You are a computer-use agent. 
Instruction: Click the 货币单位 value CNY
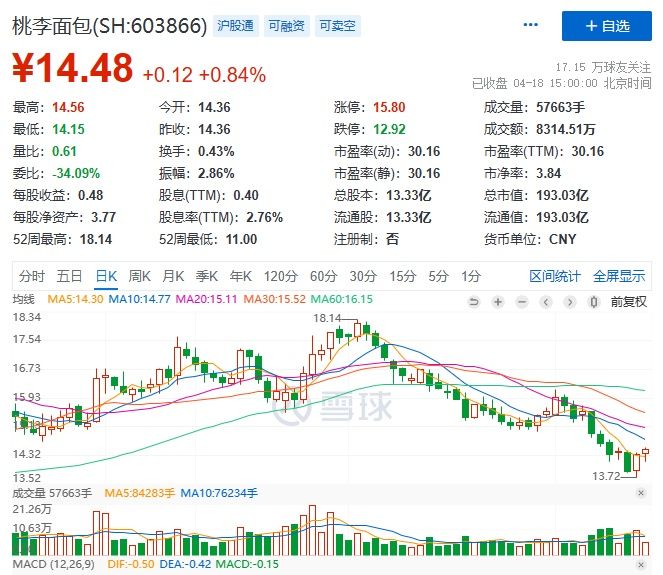click(562, 239)
